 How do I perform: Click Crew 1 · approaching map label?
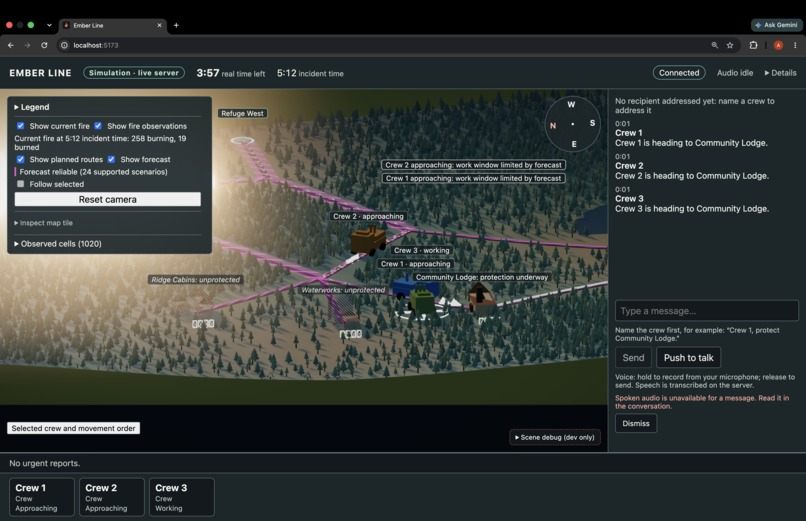(x=415, y=264)
